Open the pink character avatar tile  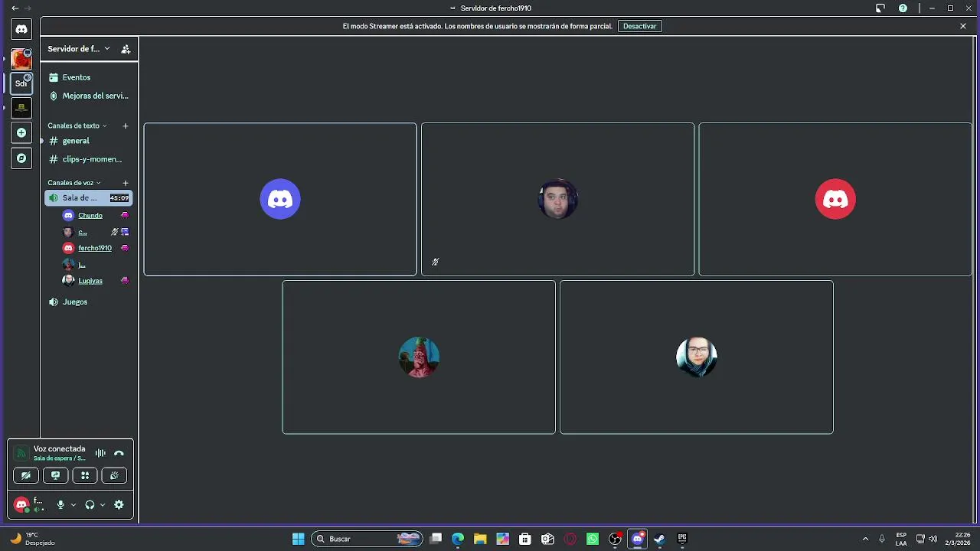[x=419, y=357]
